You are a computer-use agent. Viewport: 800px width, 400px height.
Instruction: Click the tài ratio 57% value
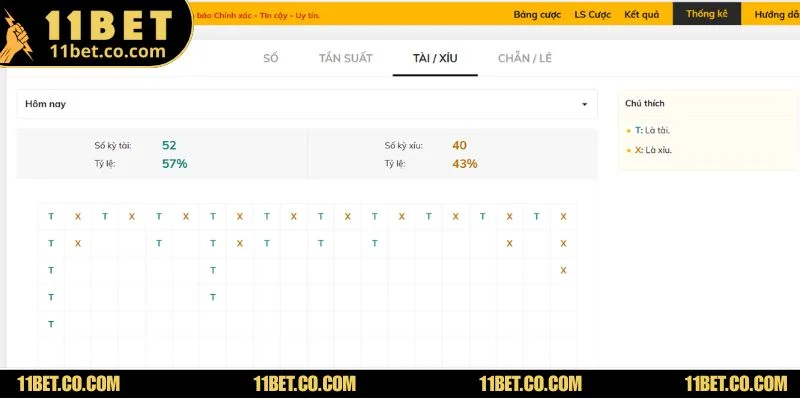coord(174,163)
